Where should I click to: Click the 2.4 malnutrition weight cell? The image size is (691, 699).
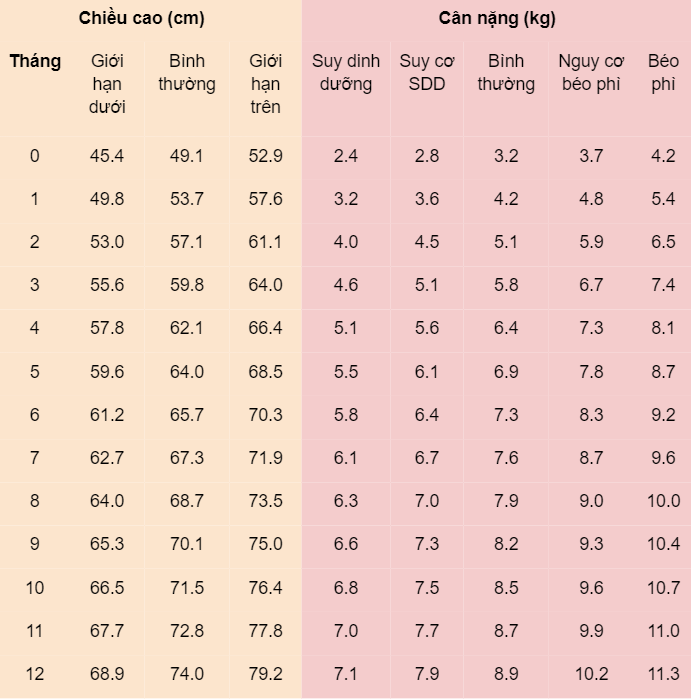click(x=346, y=156)
